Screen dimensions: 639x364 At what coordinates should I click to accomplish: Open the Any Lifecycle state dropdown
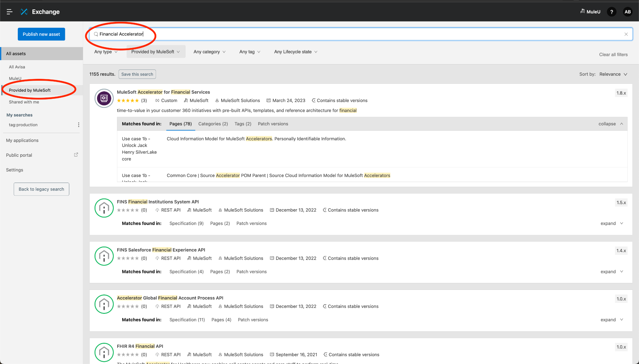coord(295,52)
